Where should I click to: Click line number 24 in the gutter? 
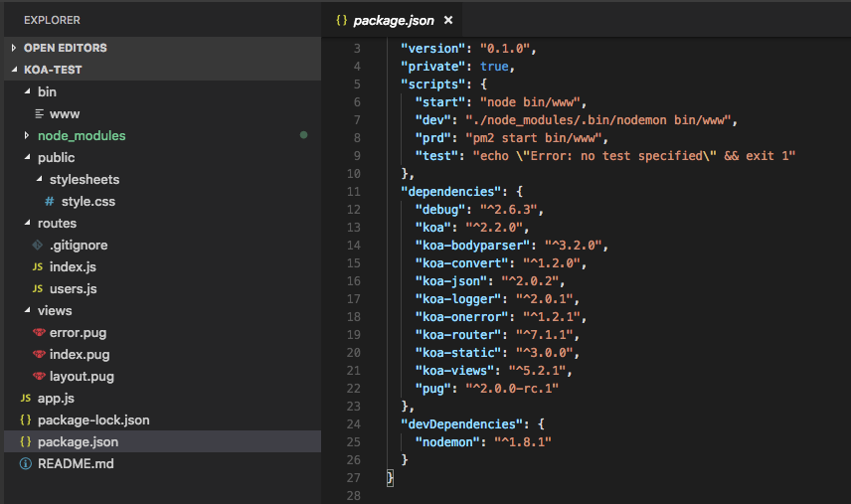coord(354,424)
